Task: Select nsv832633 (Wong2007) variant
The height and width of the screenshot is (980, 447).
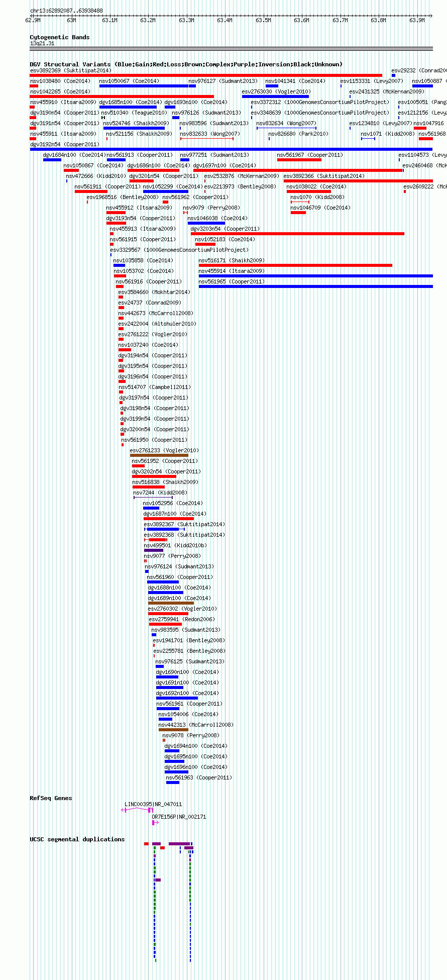Action: point(207,139)
